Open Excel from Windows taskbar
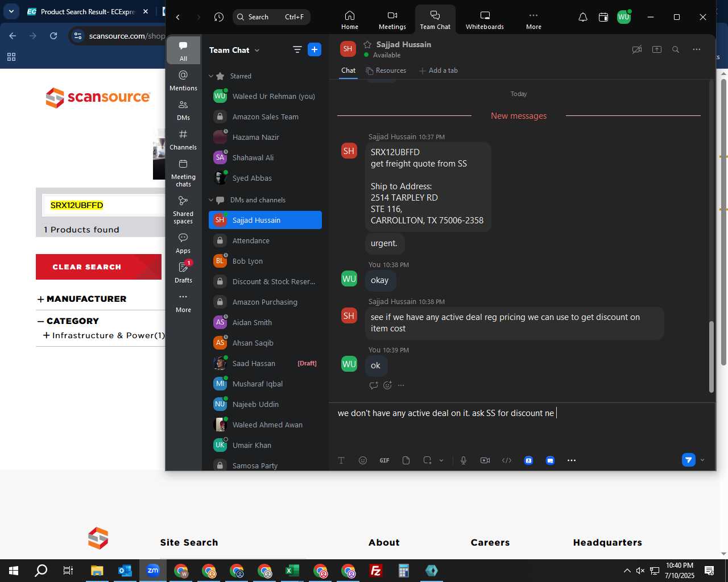This screenshot has height=582, width=728. [292, 571]
